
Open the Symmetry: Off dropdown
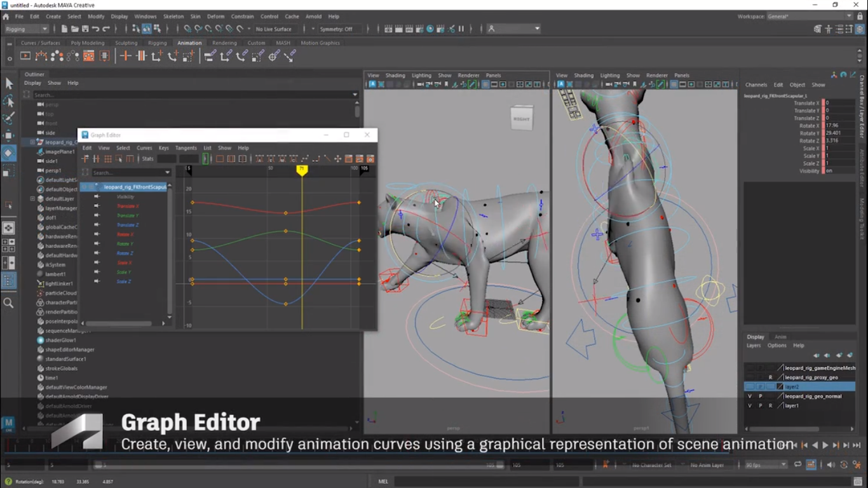[x=339, y=29]
